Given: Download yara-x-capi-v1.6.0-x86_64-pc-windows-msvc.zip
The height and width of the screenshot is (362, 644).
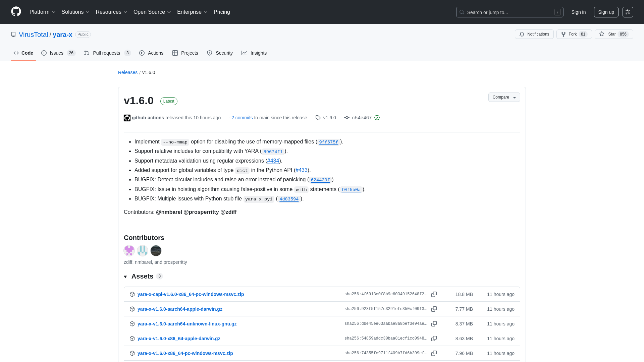Looking at the screenshot, I should tap(191, 294).
